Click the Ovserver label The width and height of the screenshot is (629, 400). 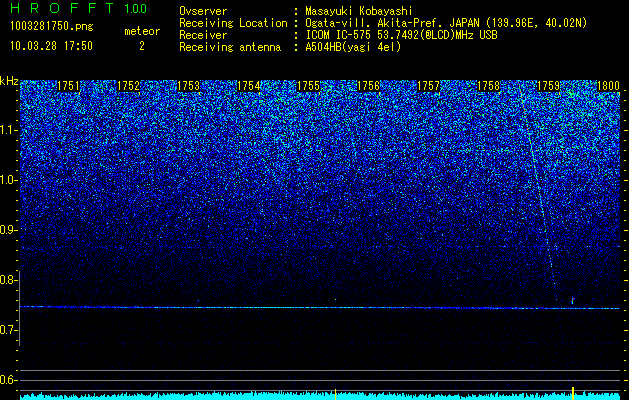pyautogui.click(x=203, y=11)
